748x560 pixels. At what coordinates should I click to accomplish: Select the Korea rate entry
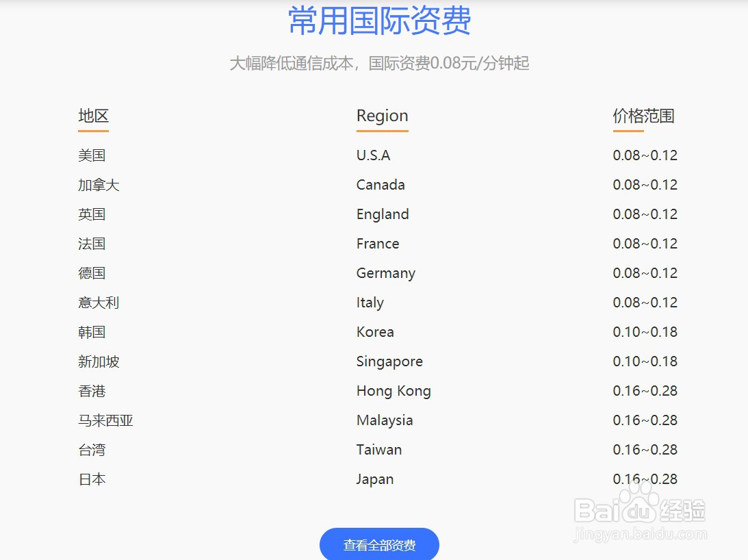pyautogui.click(x=375, y=331)
